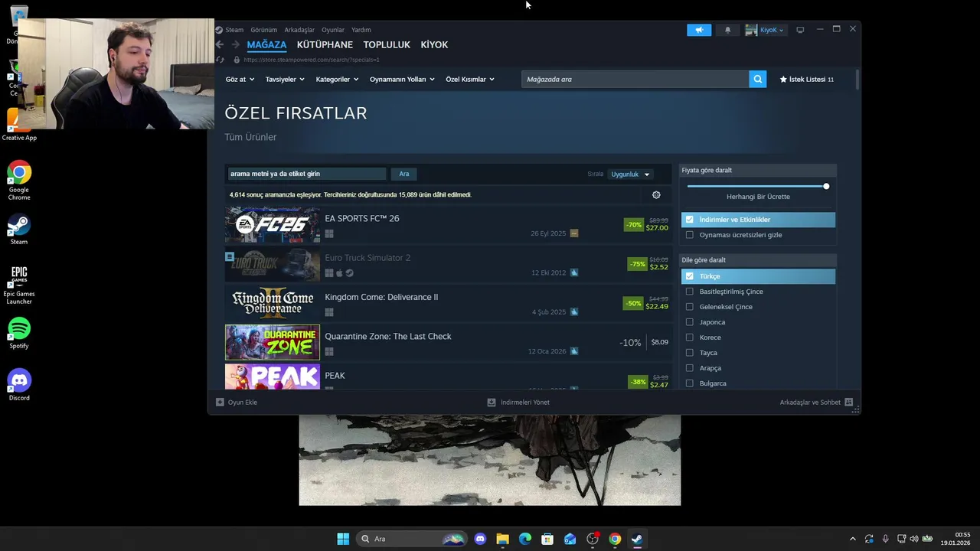Screen dimensions: 980x551
Task: Check the Tayca language filter
Action: click(x=690, y=353)
